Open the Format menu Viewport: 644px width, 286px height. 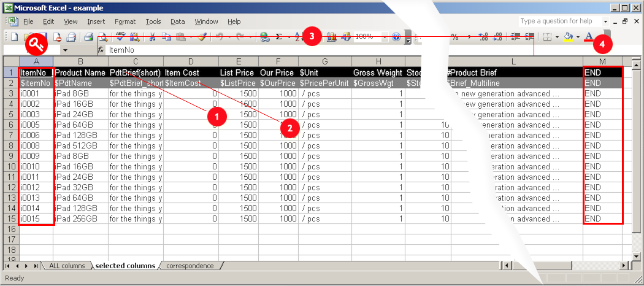coord(125,21)
